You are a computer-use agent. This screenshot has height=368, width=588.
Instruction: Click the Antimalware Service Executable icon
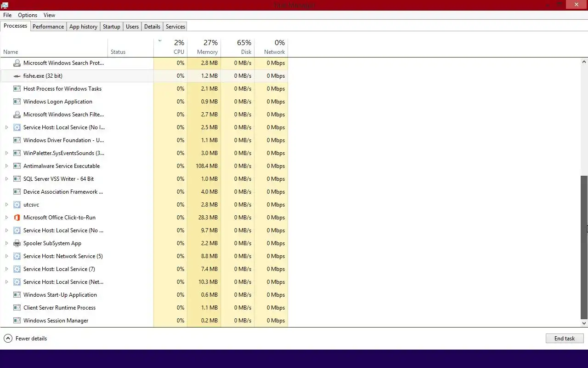pyautogui.click(x=17, y=166)
